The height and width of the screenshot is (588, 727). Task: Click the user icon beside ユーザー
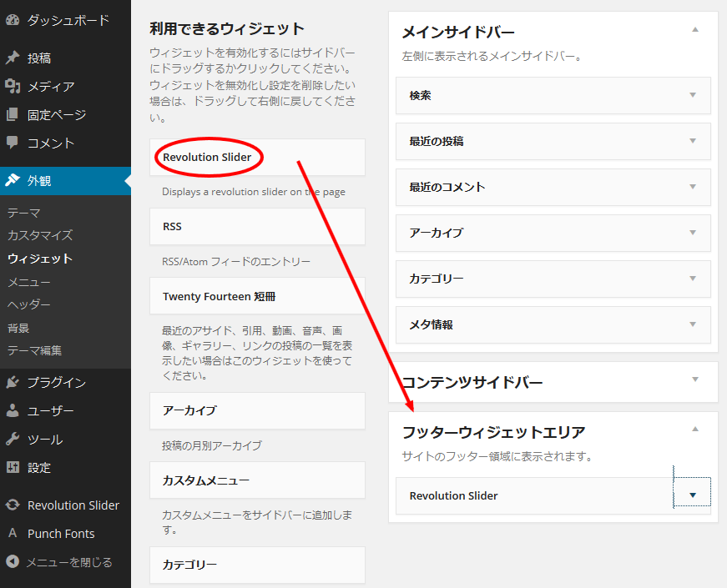pyautogui.click(x=13, y=410)
